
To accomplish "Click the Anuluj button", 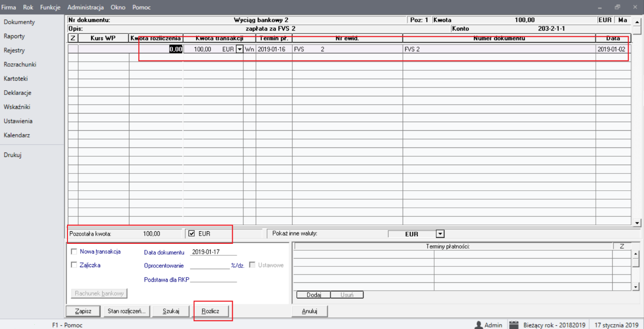I will [x=309, y=311].
